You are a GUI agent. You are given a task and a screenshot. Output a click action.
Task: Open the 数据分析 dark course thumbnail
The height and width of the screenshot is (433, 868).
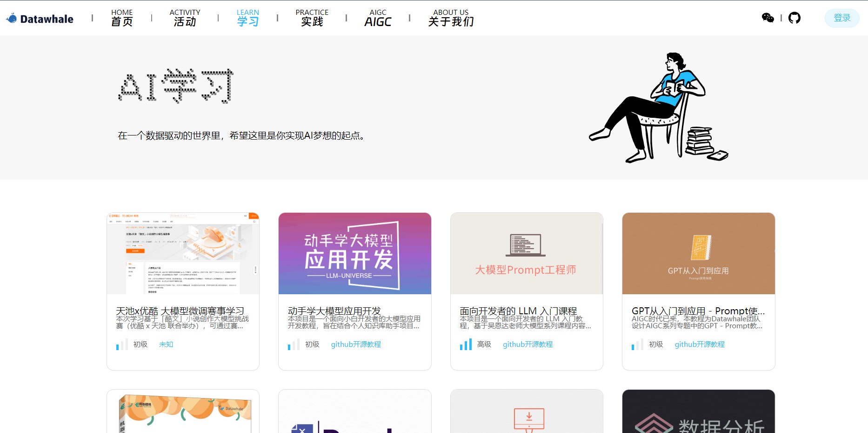pyautogui.click(x=699, y=412)
